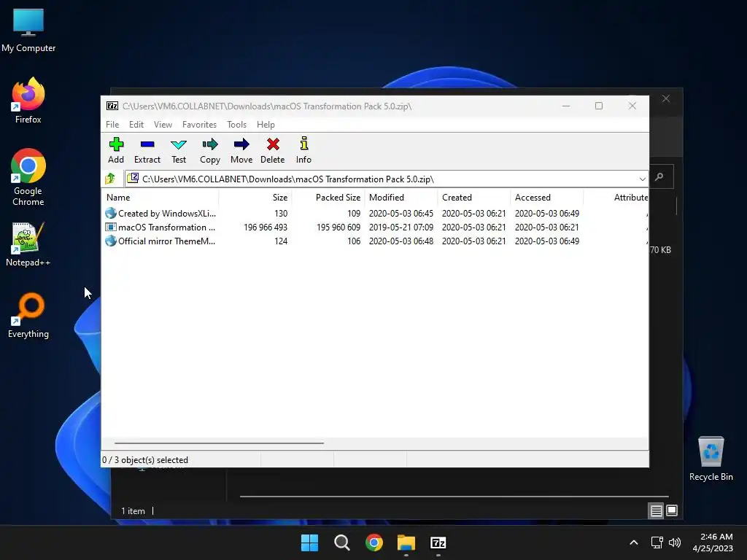Viewport: 747px width, 560px height.
Task: Click size value 130
Action: pyautogui.click(x=281, y=214)
